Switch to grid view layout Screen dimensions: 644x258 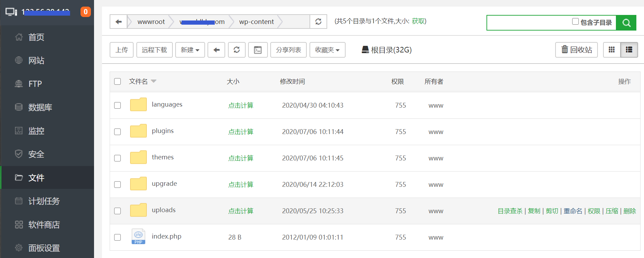click(612, 50)
